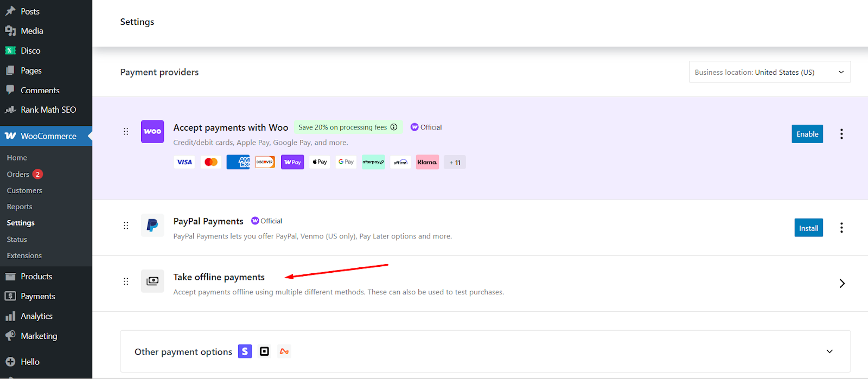
Task: Open WooCommerce Home submenu item
Action: [17, 158]
